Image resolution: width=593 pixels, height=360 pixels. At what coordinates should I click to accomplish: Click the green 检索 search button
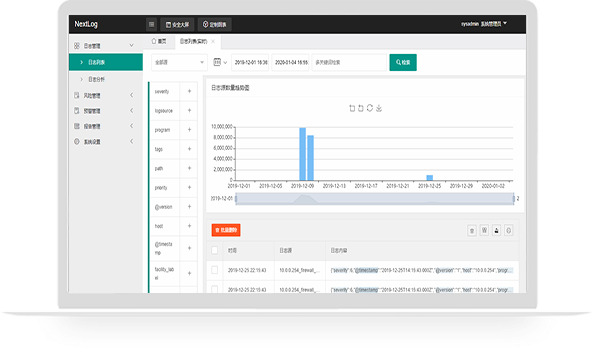[x=403, y=62]
